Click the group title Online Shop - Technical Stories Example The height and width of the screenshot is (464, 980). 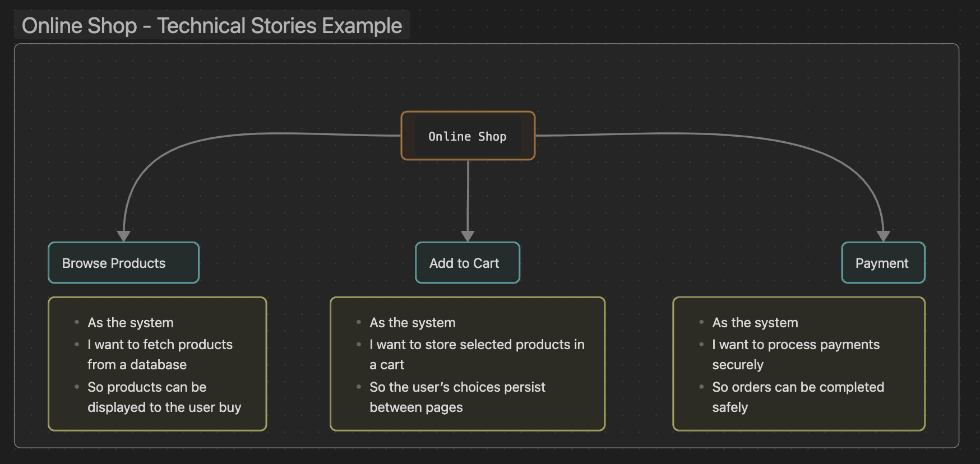(x=211, y=26)
